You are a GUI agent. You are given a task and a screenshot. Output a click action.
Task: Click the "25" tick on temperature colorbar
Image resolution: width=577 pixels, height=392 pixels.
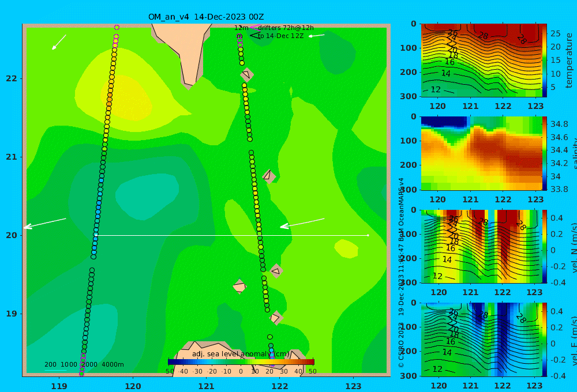click(555, 33)
